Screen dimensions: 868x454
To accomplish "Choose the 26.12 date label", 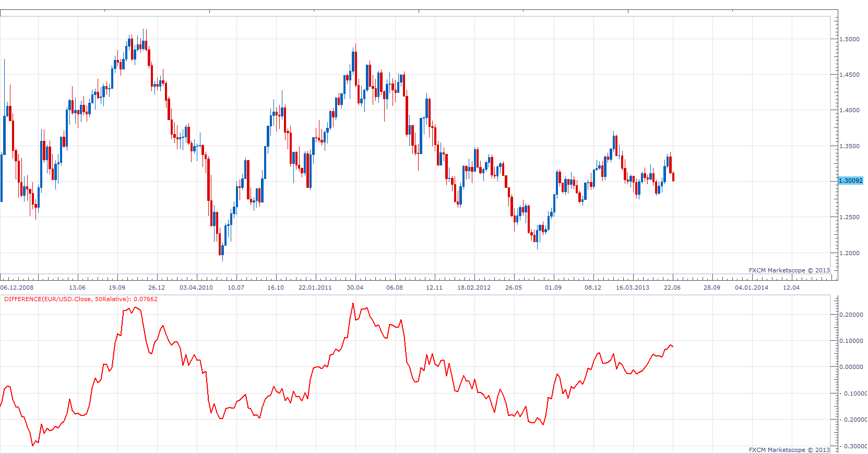I will pos(157,288).
